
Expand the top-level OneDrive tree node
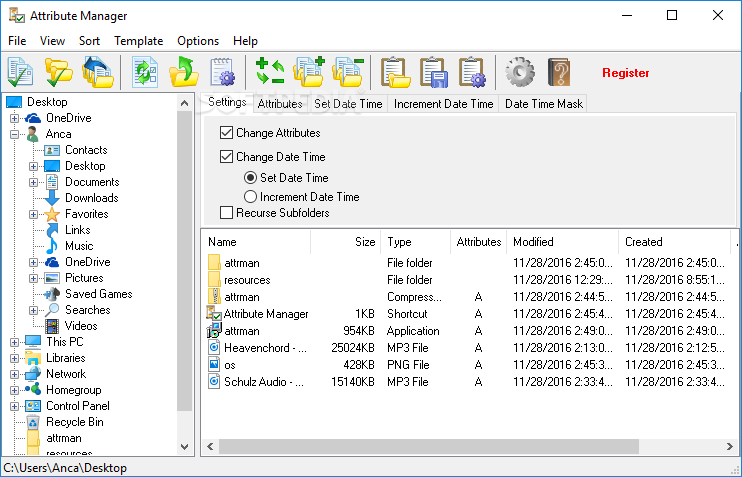coord(14,118)
